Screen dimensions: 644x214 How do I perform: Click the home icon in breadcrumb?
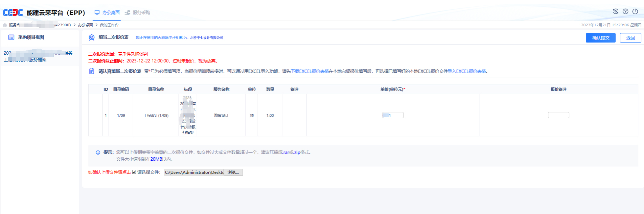tap(5, 25)
